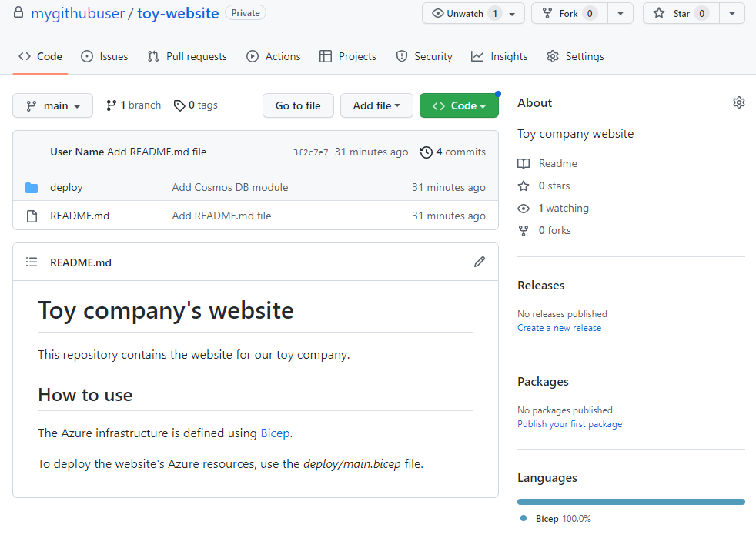Click the 1 watching link

click(x=564, y=208)
